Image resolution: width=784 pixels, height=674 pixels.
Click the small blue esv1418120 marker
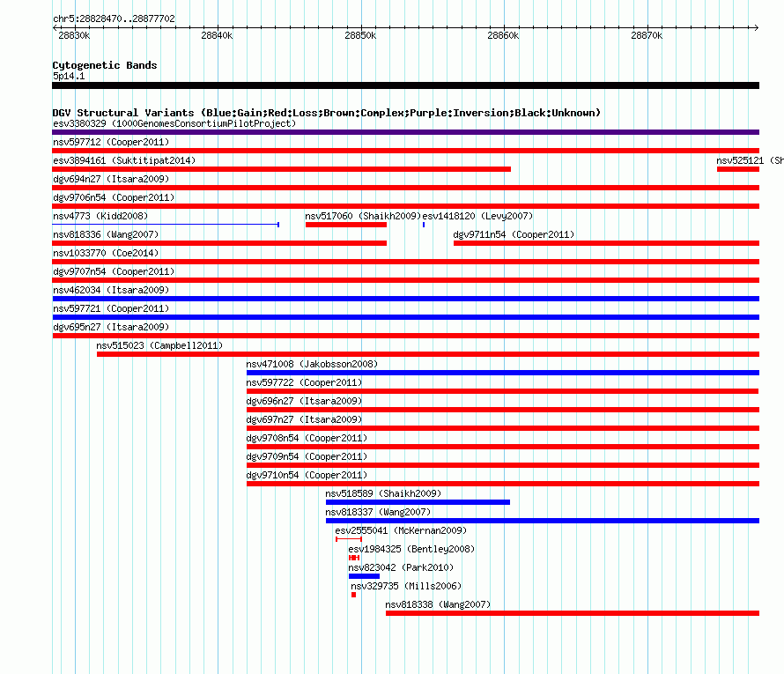(x=424, y=225)
